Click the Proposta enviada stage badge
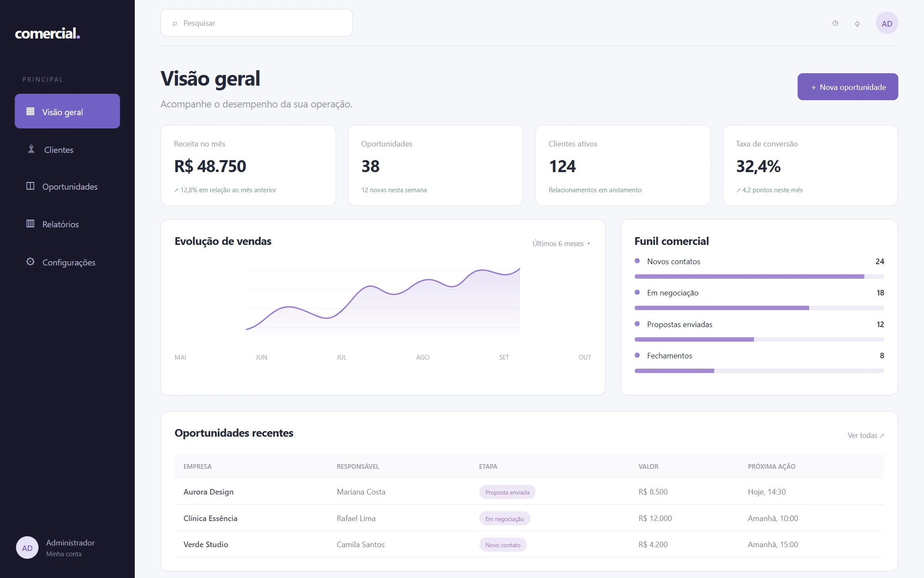 point(507,492)
